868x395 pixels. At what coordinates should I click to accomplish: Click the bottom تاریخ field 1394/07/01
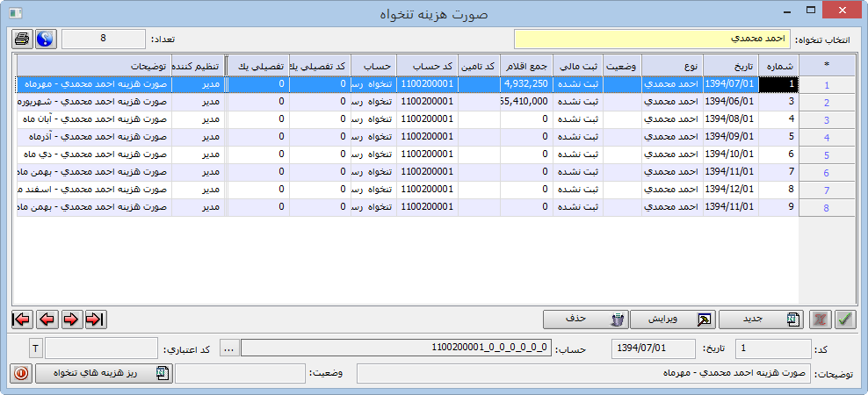(654, 348)
